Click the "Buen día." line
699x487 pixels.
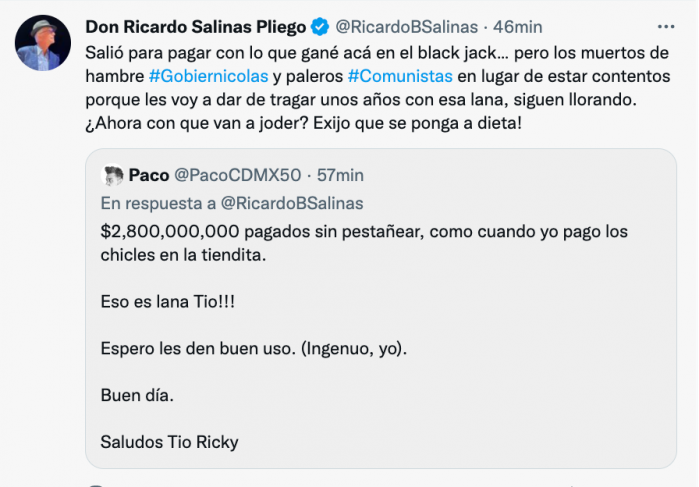137,394
